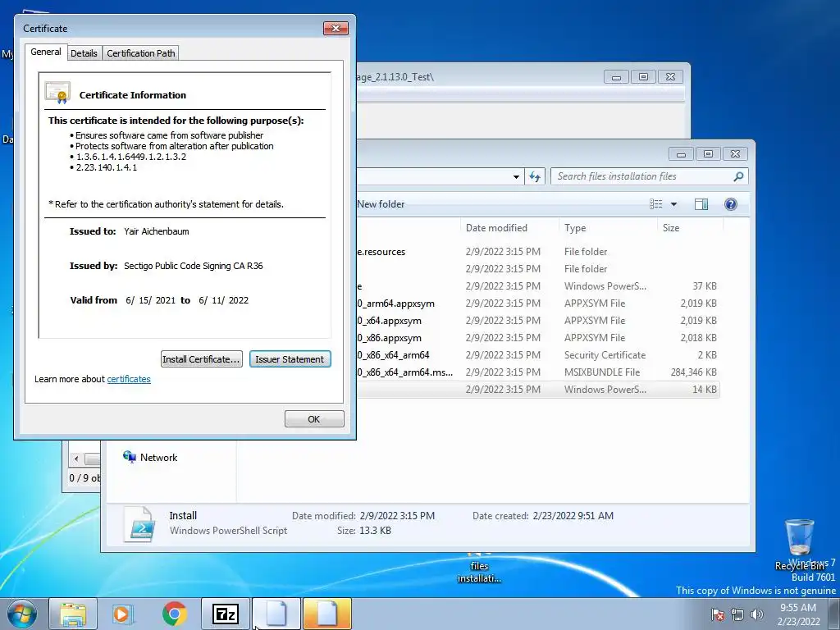Close the Certificate dialog
Image resolution: width=840 pixels, height=630 pixels.
(x=336, y=29)
